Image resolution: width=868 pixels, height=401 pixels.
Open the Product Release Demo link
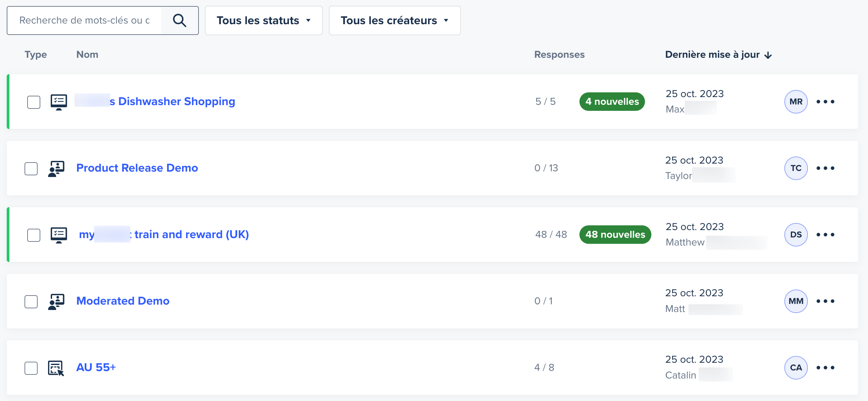pos(137,168)
